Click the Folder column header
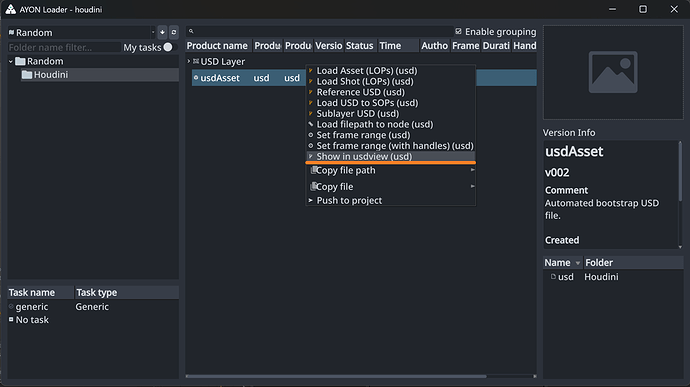 click(x=633, y=263)
